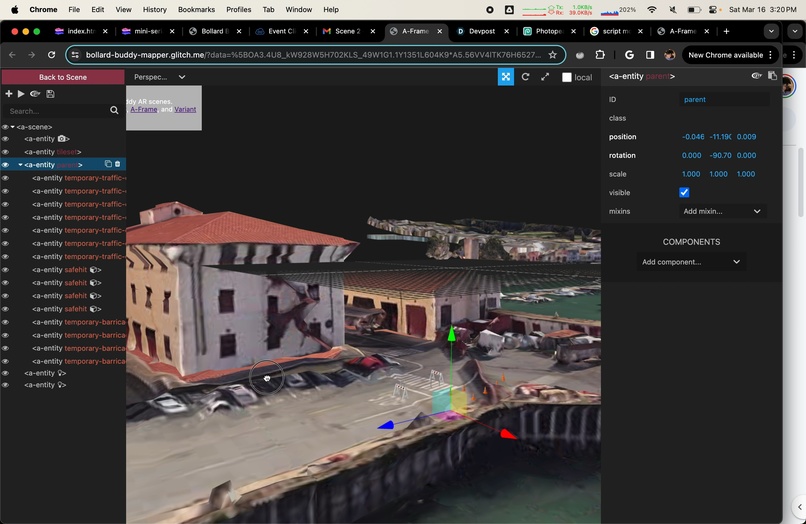Click the Back to Scene button
Viewport: 806px width, 524px height.
(x=63, y=77)
